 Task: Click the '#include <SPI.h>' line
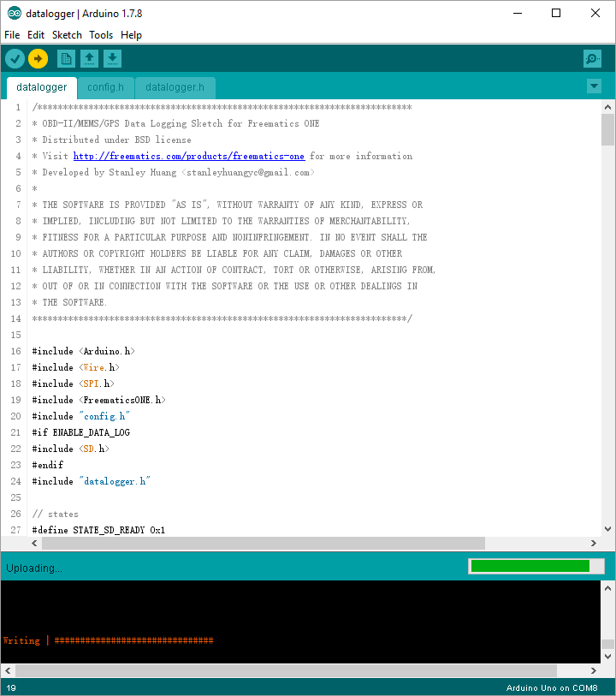[x=74, y=384]
